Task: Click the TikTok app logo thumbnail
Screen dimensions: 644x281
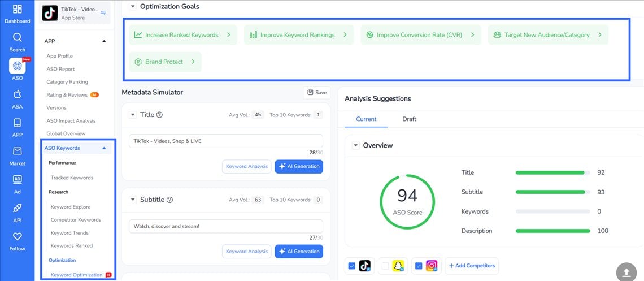Action: pyautogui.click(x=50, y=13)
